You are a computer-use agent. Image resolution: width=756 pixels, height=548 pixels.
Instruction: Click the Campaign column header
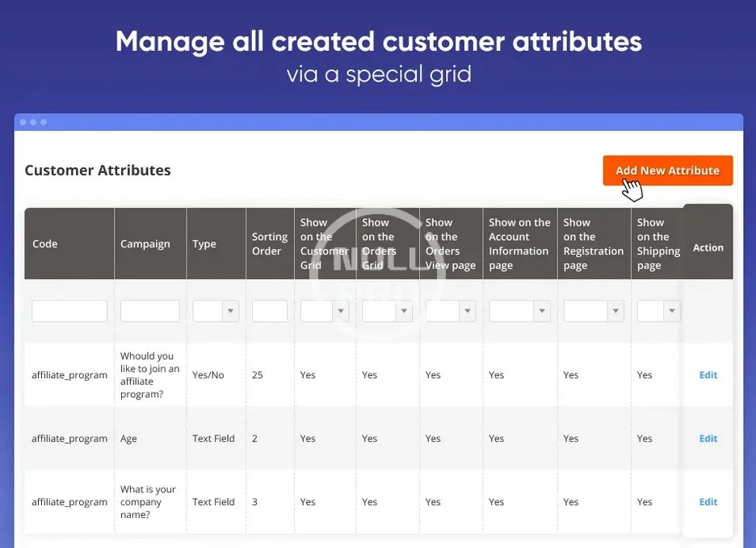click(145, 244)
